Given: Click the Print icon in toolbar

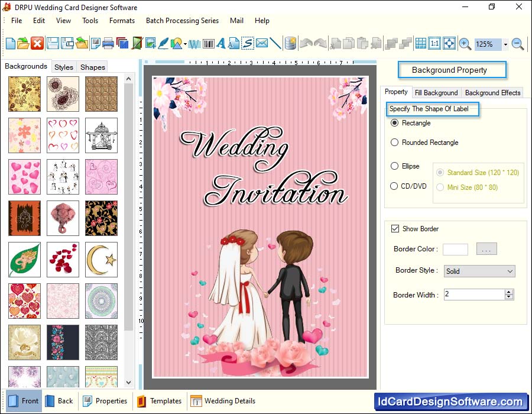Looking at the screenshot, I should pyautogui.click(x=108, y=43).
